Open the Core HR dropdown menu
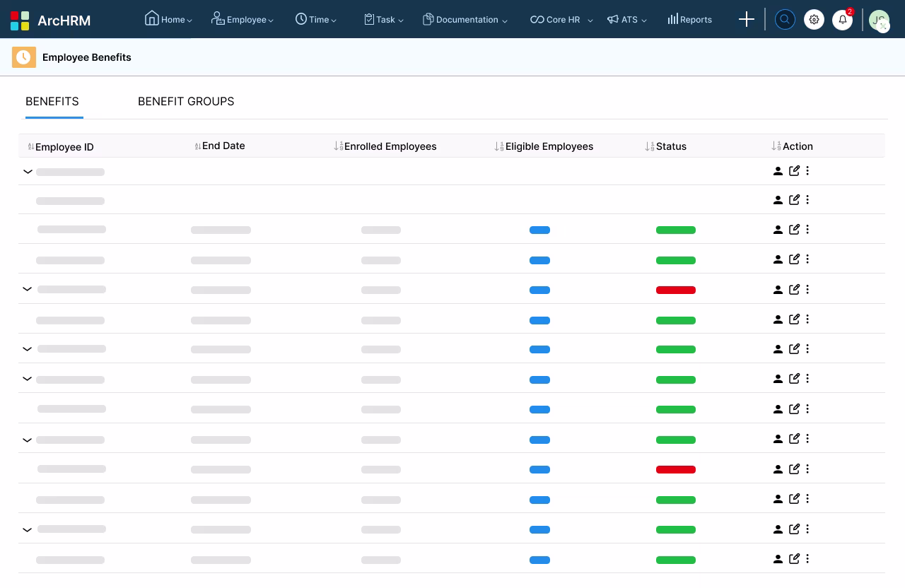The image size is (905, 588). tap(561, 20)
